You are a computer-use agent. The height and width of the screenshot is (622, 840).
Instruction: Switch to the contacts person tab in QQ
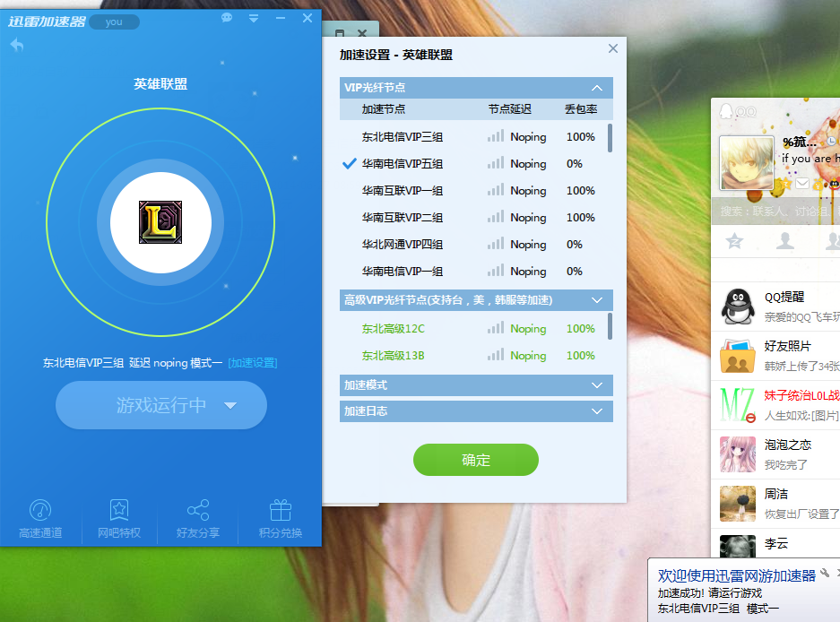(x=784, y=241)
